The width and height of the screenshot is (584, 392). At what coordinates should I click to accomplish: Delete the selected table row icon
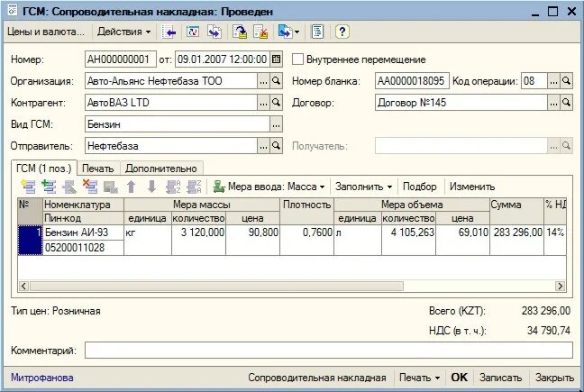pyautogui.click(x=90, y=187)
